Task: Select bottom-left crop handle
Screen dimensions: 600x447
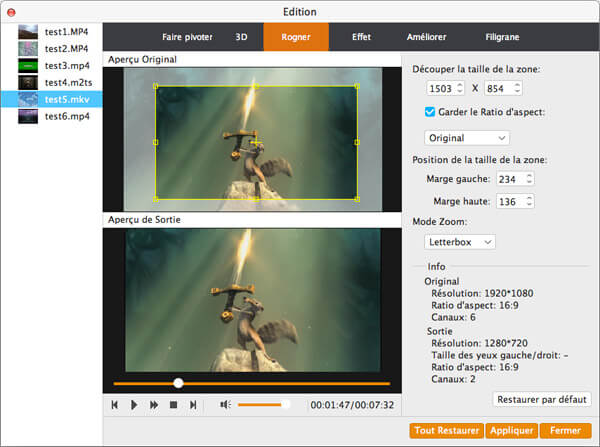Action: tap(155, 199)
